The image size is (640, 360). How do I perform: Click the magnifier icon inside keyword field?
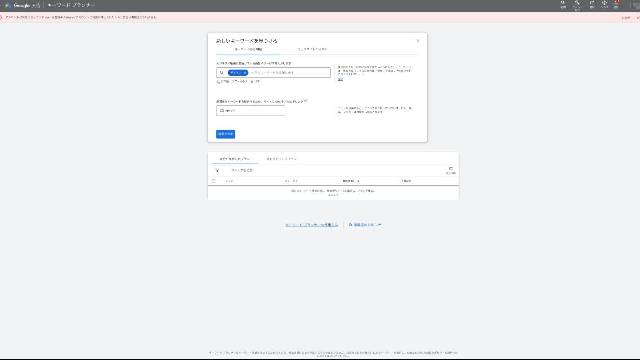pos(221,73)
